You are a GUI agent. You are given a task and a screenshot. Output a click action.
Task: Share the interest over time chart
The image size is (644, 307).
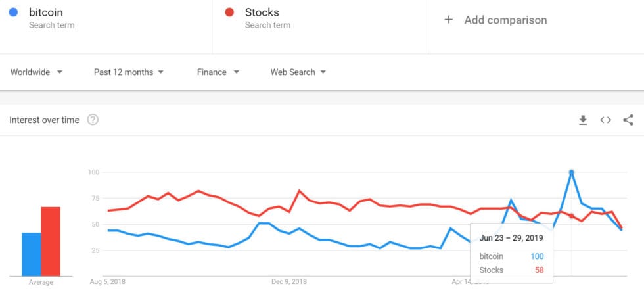628,120
